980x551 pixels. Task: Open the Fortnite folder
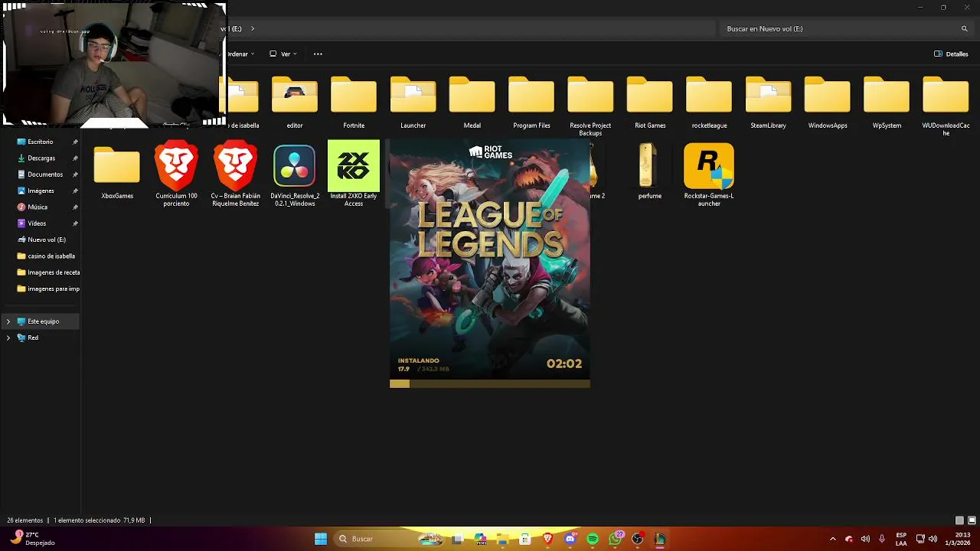354,103
